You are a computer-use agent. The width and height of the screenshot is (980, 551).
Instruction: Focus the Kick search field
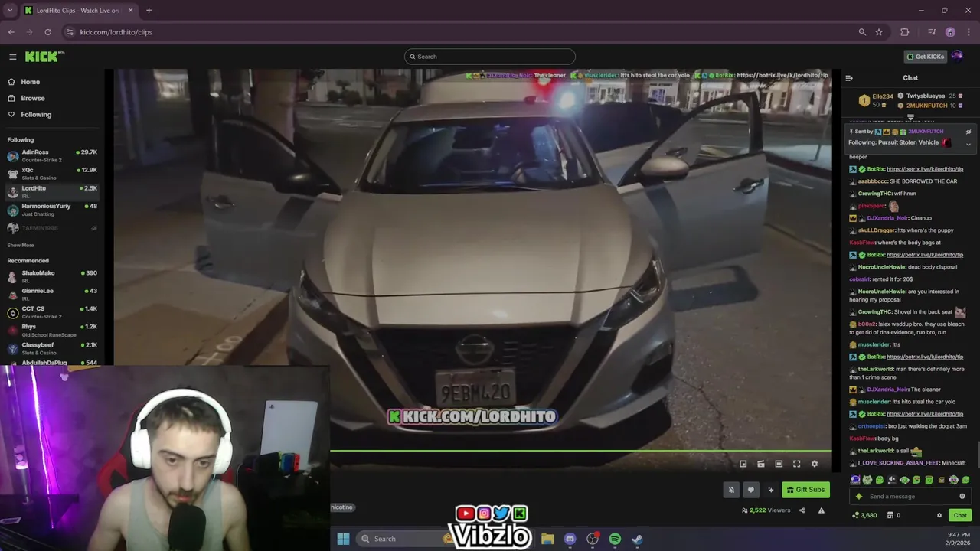coord(490,57)
